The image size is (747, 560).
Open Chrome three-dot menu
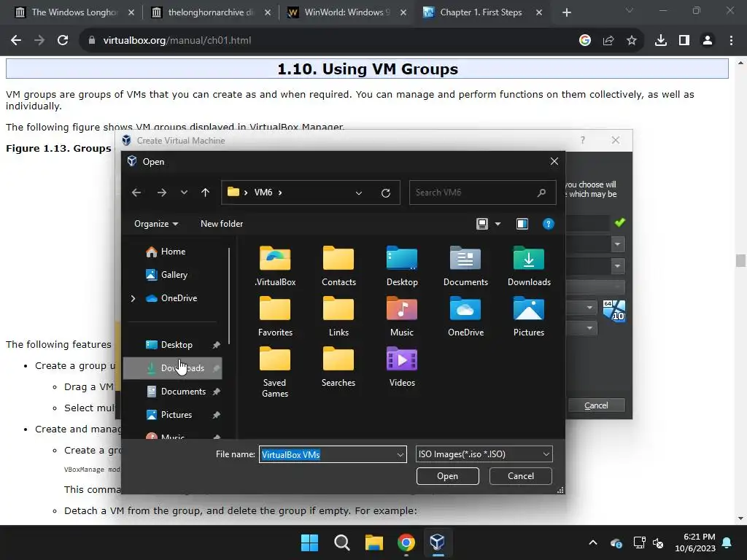point(731,41)
